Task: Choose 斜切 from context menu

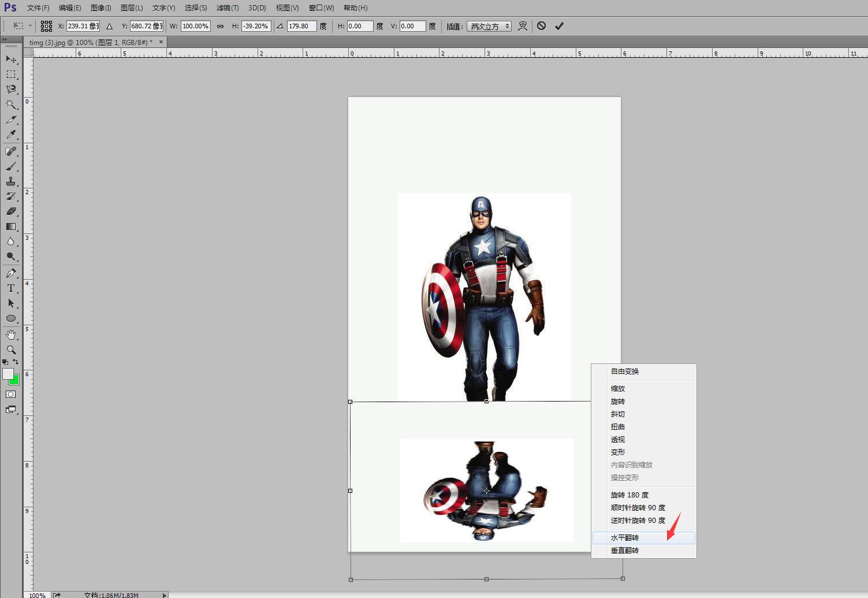Action: click(x=644, y=414)
